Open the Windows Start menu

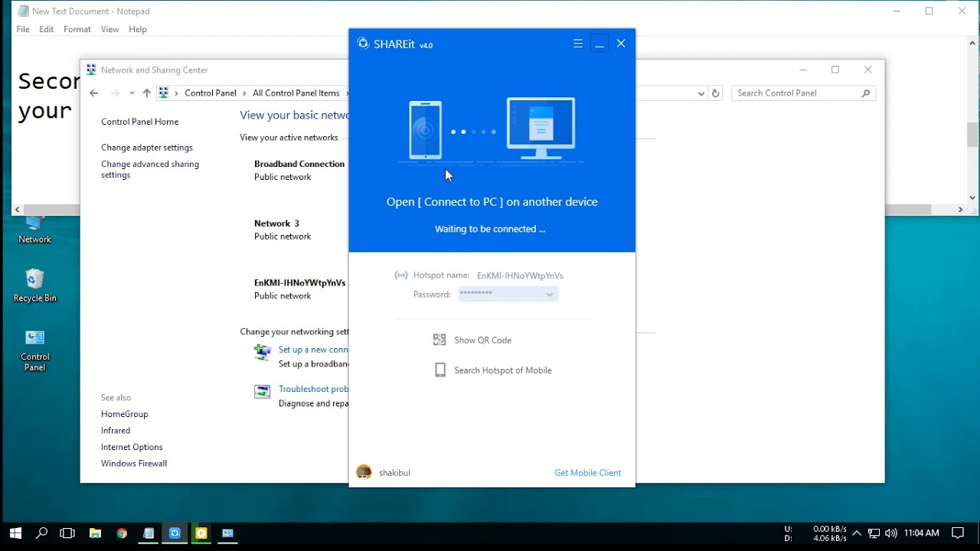(x=15, y=533)
